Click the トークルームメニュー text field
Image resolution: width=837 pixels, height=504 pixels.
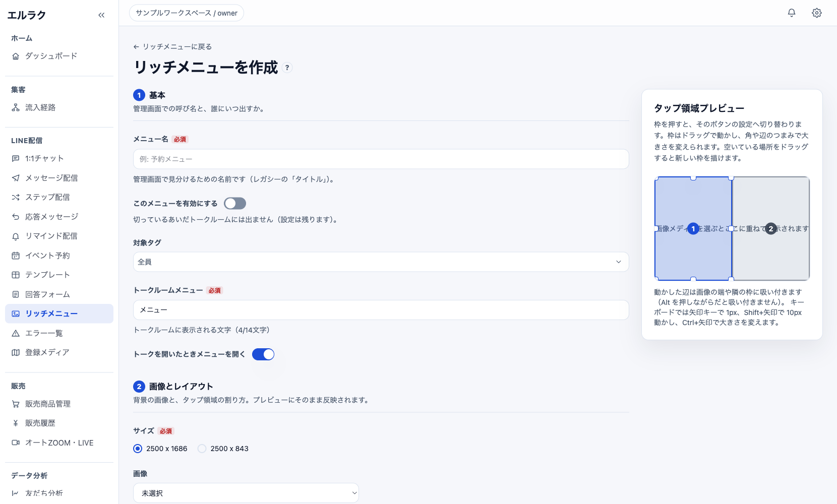click(x=381, y=310)
